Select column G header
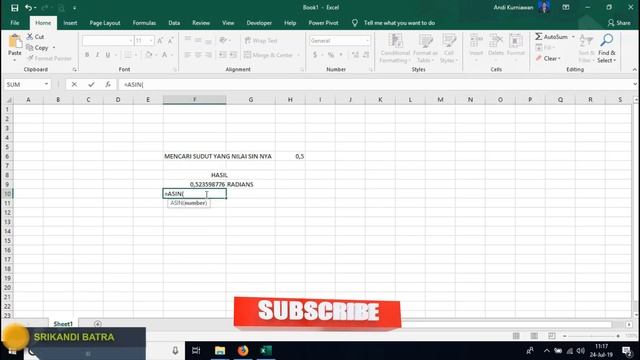 [251, 100]
